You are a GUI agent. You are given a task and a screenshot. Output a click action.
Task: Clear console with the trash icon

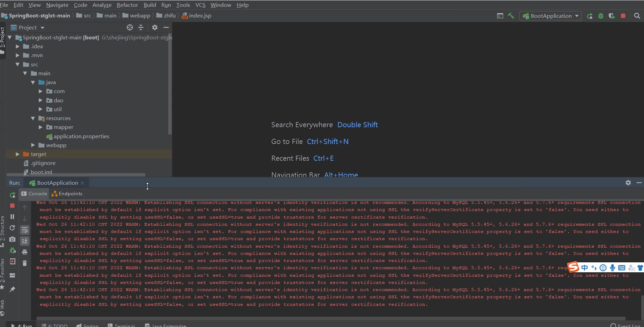25,263
